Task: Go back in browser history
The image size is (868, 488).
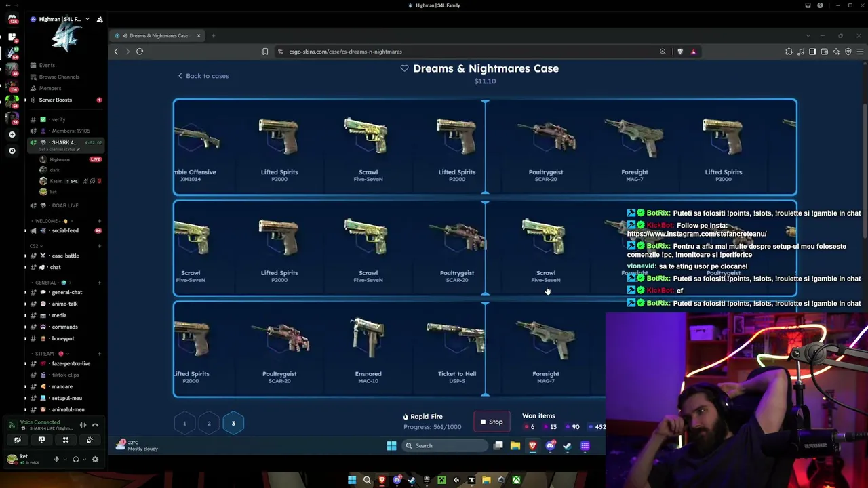Action: (x=116, y=52)
